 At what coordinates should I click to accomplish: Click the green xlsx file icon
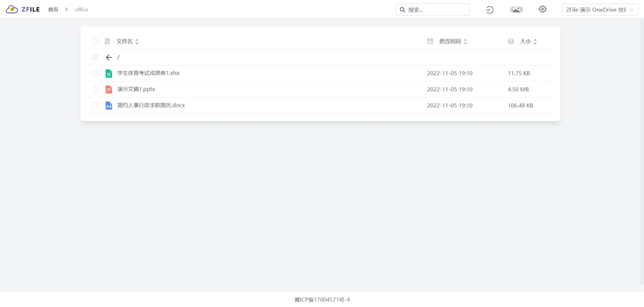108,73
